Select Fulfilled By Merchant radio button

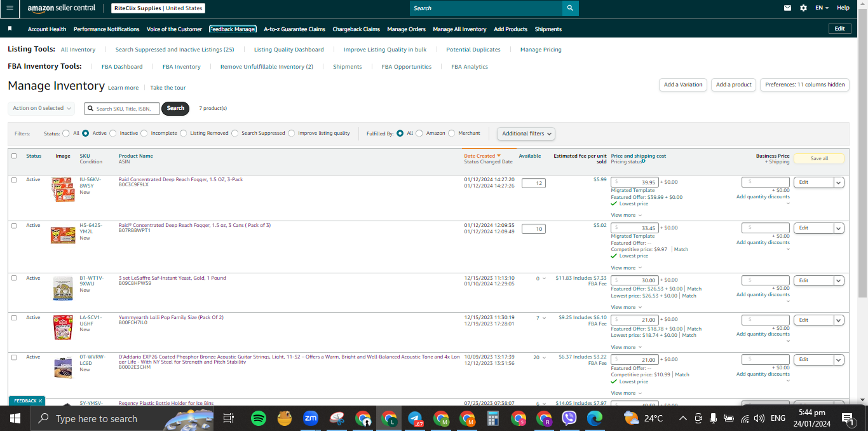[x=452, y=133]
